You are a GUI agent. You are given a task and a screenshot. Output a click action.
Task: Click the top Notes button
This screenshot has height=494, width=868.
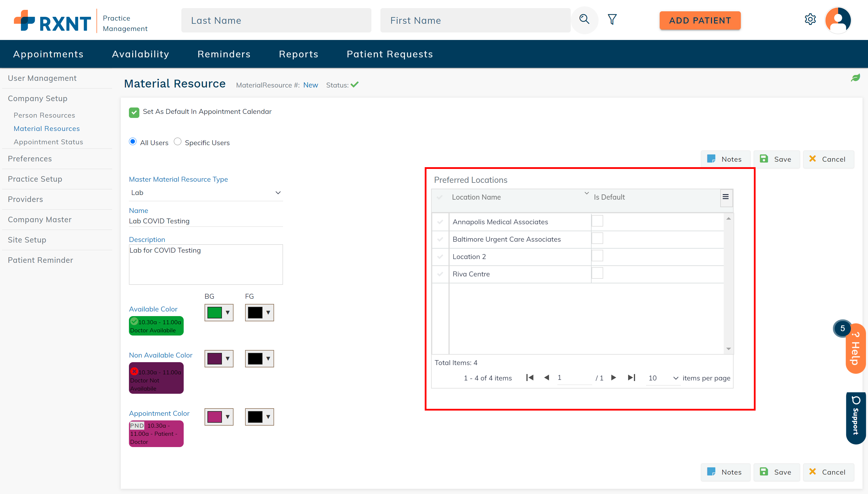point(725,159)
